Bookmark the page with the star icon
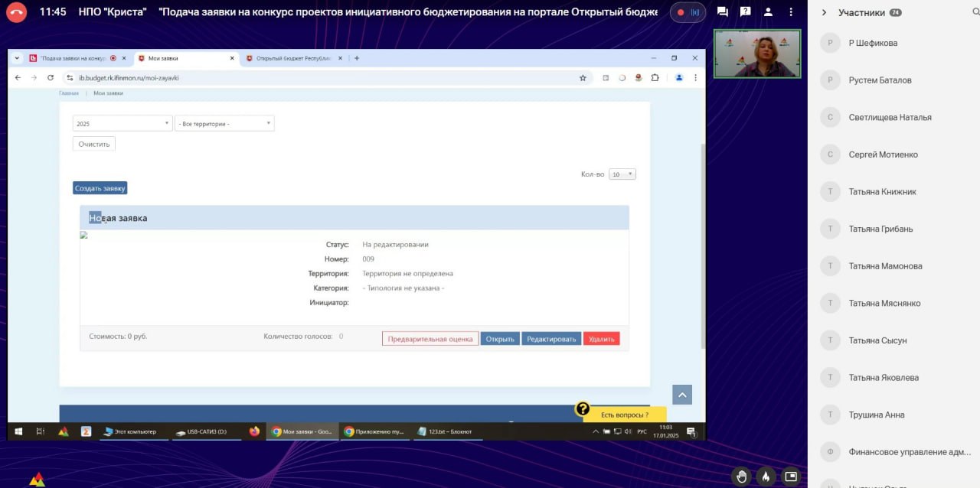Image resolution: width=980 pixels, height=488 pixels. click(583, 78)
